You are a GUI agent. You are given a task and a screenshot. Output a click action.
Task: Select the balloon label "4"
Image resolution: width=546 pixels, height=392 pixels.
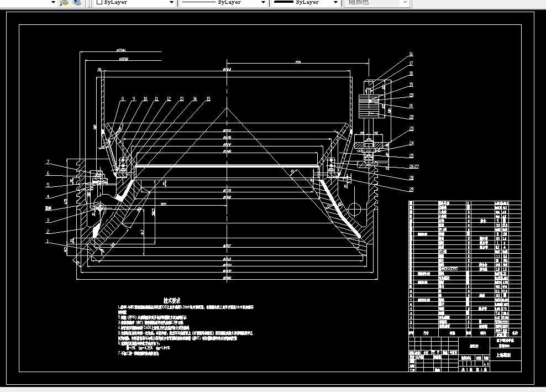click(x=48, y=196)
